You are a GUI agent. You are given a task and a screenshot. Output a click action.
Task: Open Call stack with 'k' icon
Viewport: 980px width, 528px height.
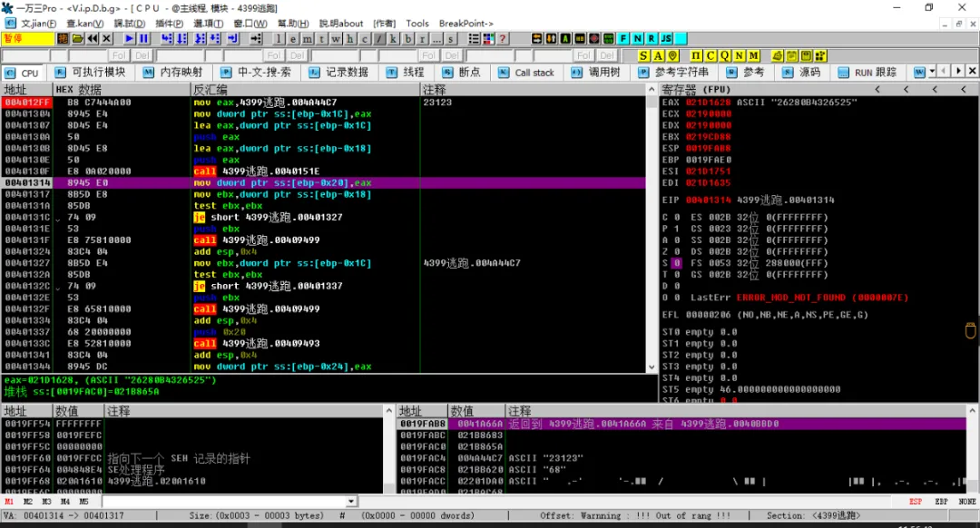tap(394, 39)
